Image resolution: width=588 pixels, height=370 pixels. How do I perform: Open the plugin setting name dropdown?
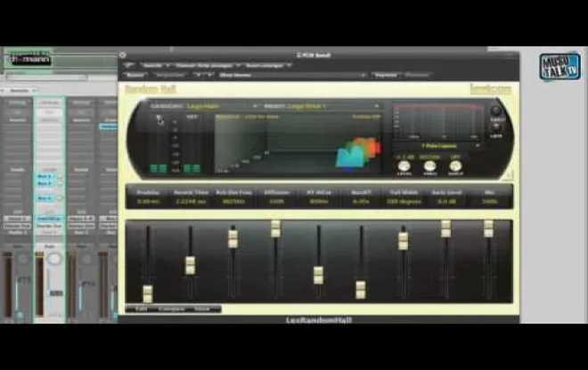tap(292, 75)
